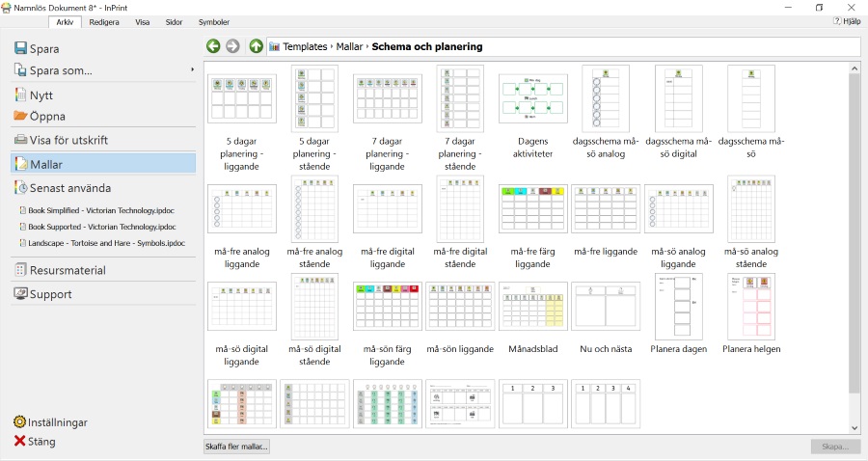Select the Månadsblad template thumbnail
The width and height of the screenshot is (868, 461).
pyautogui.click(x=532, y=309)
